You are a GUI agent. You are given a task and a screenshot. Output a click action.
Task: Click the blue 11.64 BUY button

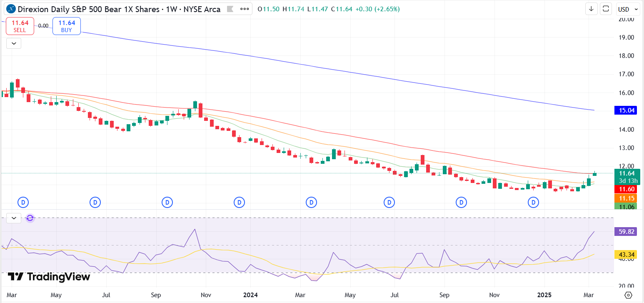tap(67, 26)
